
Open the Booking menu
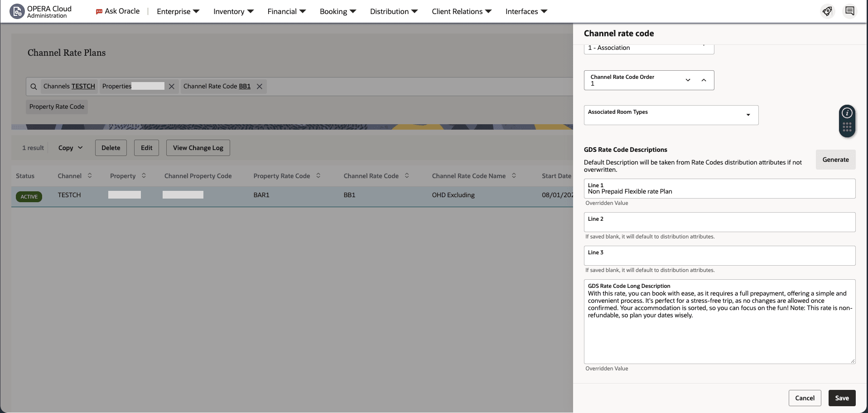(x=338, y=11)
